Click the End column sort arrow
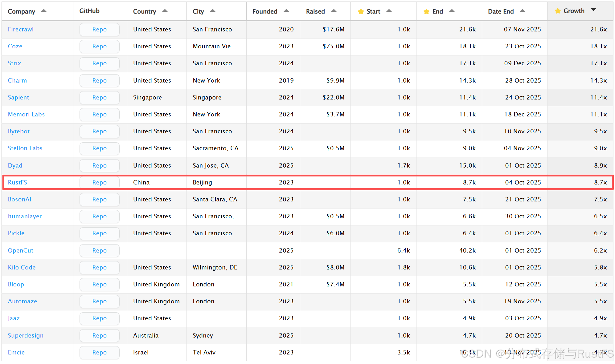The width and height of the screenshot is (615, 364). (452, 11)
